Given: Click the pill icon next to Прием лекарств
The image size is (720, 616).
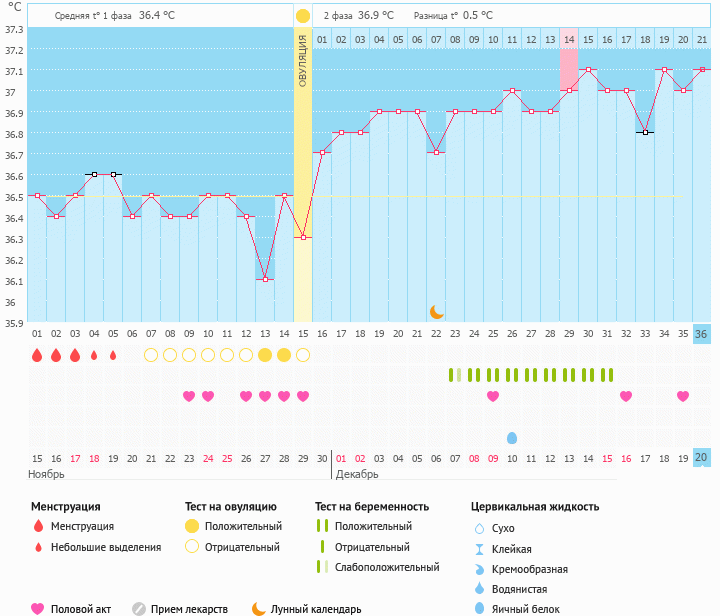Looking at the screenshot, I should coord(139,608).
